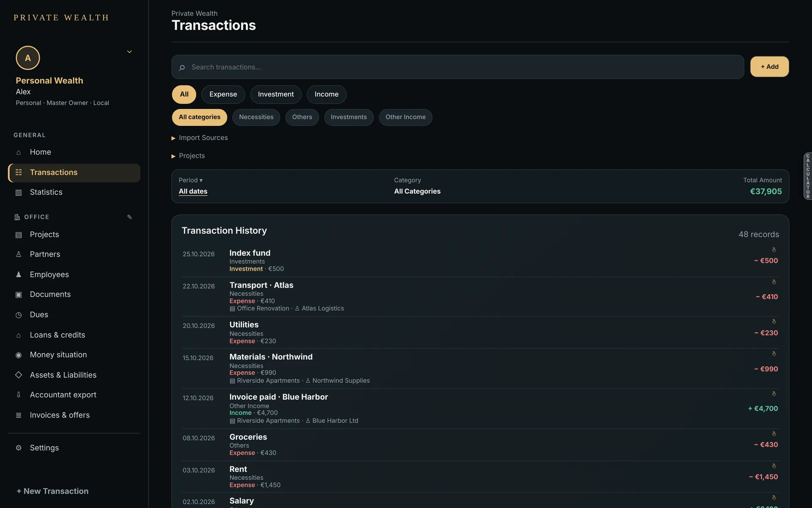
Task: Click the hand icon on Index fund row
Action: [x=774, y=250]
